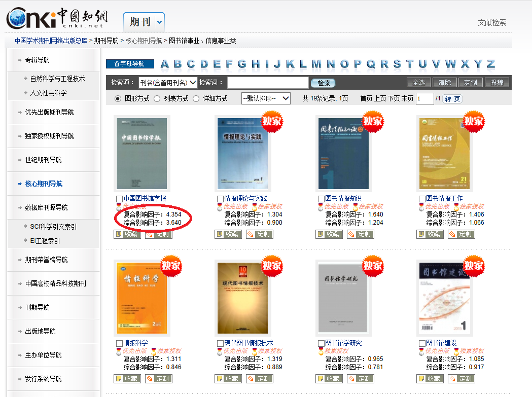The height and width of the screenshot is (397, 532).
Task: Click the CNKI logo in header
Action: pos(56,19)
